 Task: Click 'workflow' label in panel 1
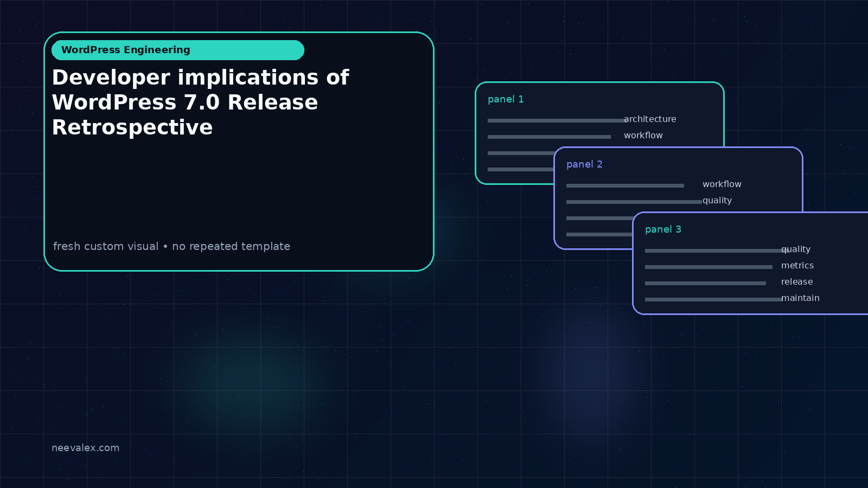tap(643, 136)
